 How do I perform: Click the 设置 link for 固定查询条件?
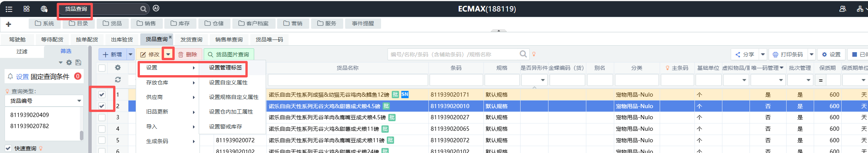pyautogui.click(x=22, y=77)
